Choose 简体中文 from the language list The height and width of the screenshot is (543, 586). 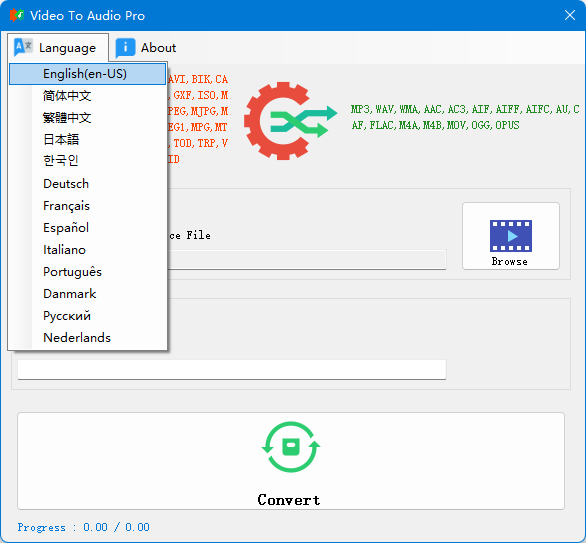point(87,96)
